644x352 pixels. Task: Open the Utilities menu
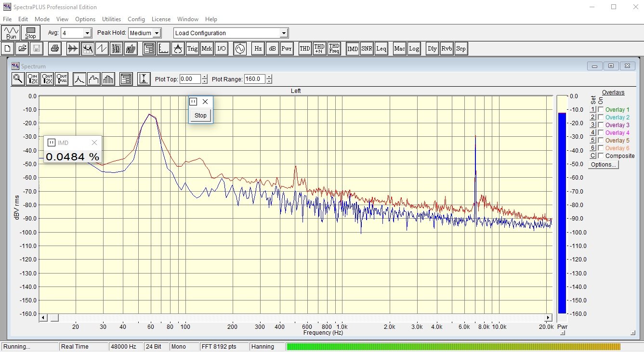coord(111,19)
